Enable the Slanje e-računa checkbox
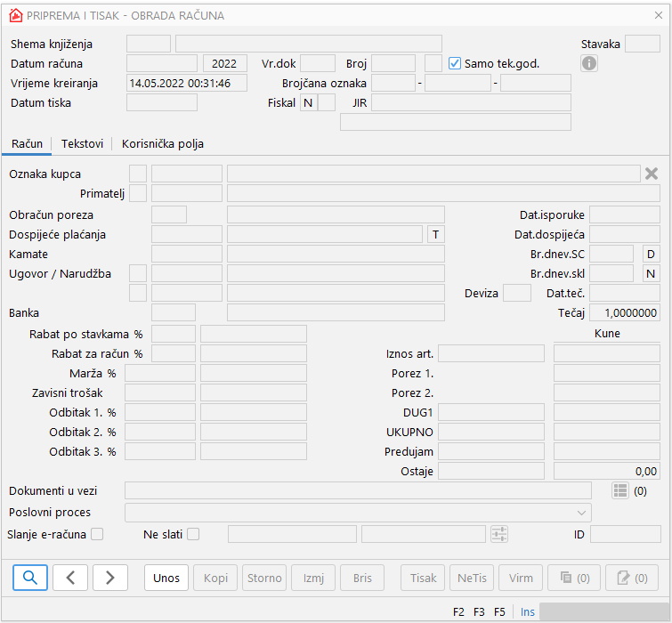The height and width of the screenshot is (623, 672). 97,534
